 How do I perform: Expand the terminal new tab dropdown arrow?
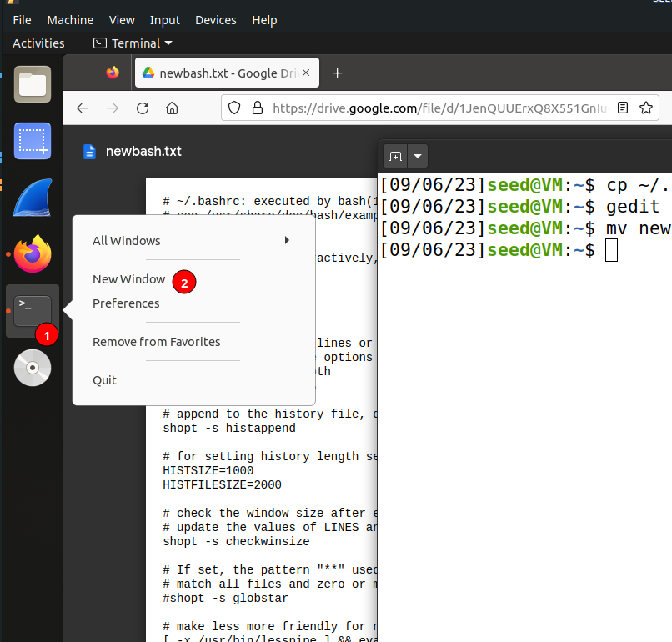(x=418, y=156)
